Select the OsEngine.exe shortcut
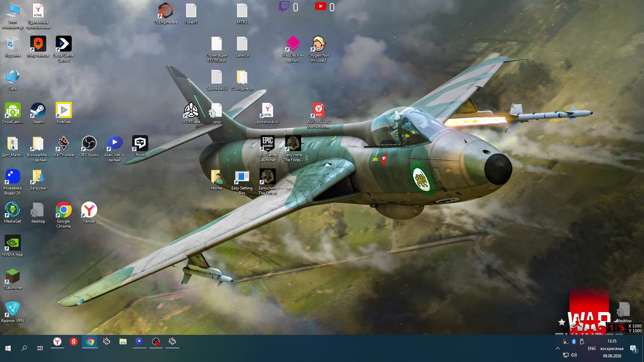The height and width of the screenshot is (362, 644). click(166, 14)
